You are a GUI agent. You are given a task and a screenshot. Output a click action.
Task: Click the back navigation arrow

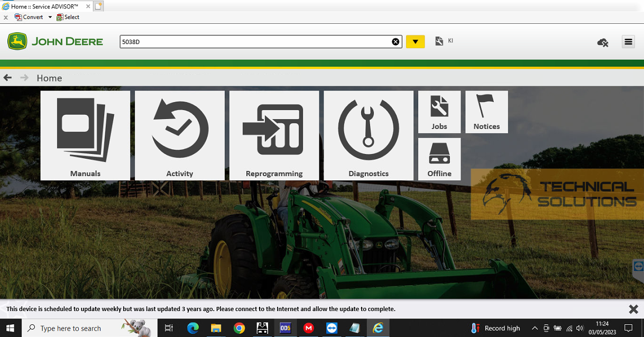pyautogui.click(x=7, y=77)
